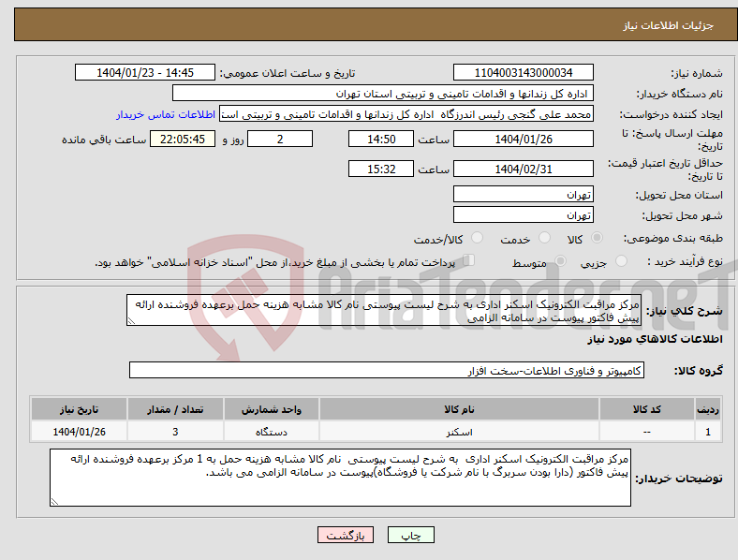
Task: Click the deadline time field 14:50
Action: coord(381,139)
